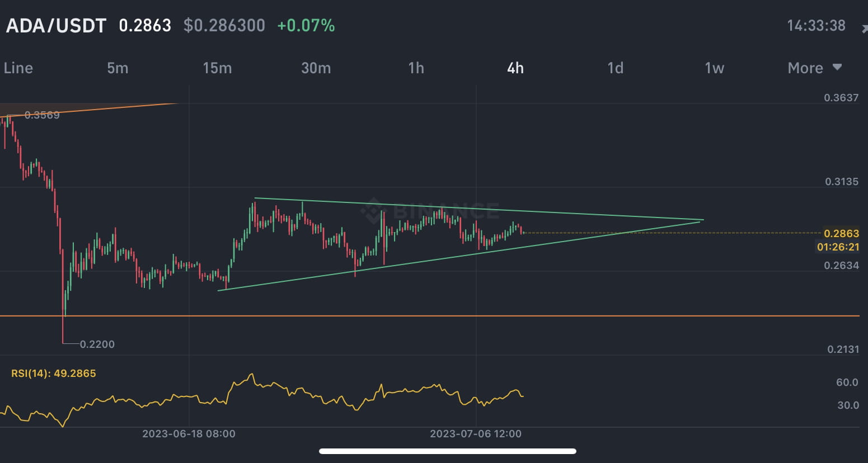The image size is (868, 463).
Task: Click the current price 0.2863 shown beside pair
Action: [x=146, y=25]
